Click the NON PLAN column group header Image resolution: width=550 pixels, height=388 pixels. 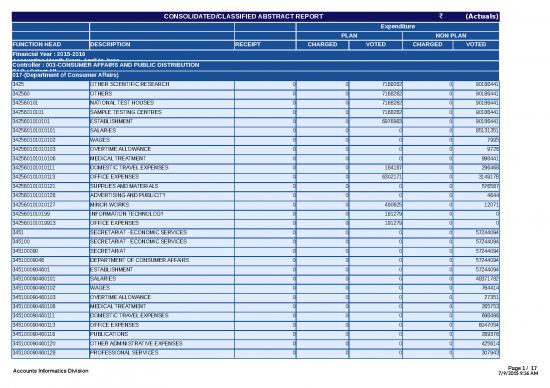click(451, 36)
